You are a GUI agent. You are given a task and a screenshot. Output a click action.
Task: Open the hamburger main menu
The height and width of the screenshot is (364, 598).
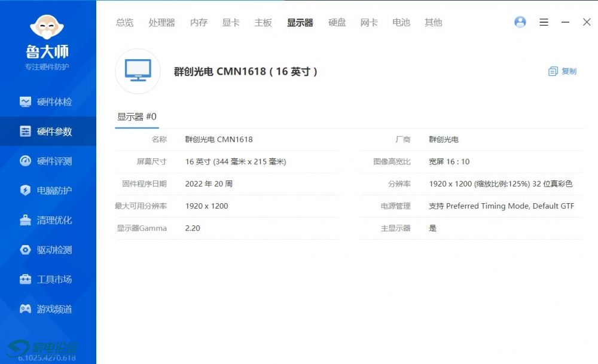click(x=544, y=22)
